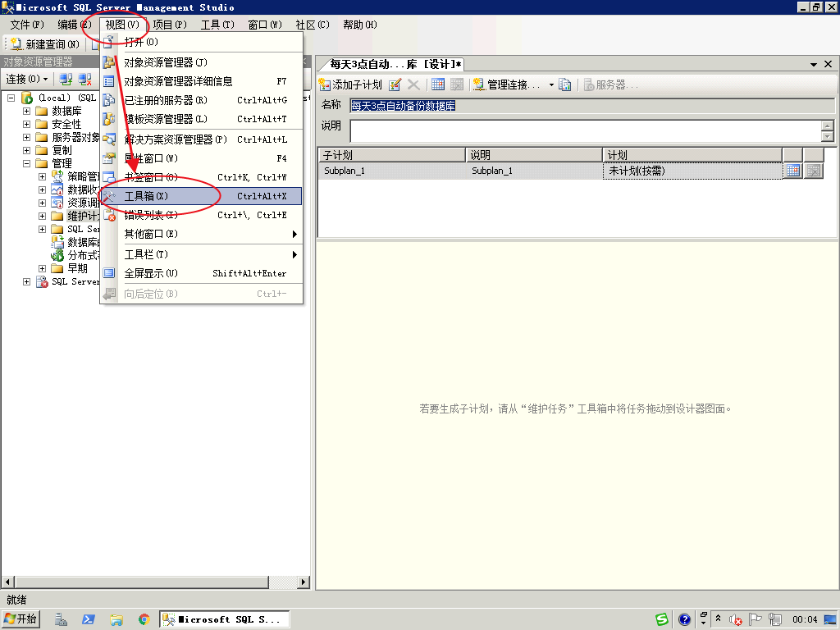The image size is (840, 630).
Task: Click the 数据收集 data collection icon
Action: [x=57, y=189]
